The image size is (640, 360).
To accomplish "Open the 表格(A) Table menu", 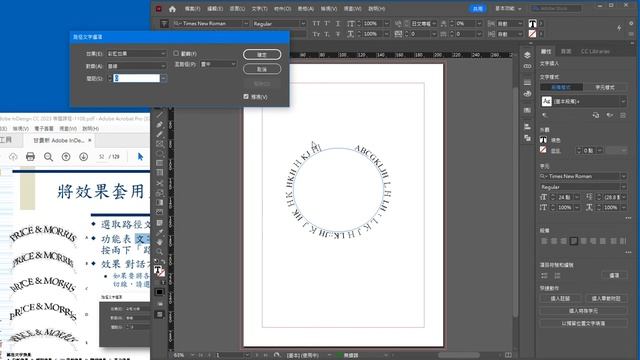I will [305, 9].
